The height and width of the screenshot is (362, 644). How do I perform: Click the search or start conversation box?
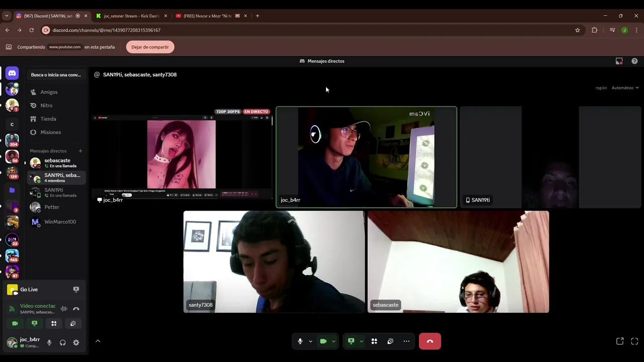point(56,75)
